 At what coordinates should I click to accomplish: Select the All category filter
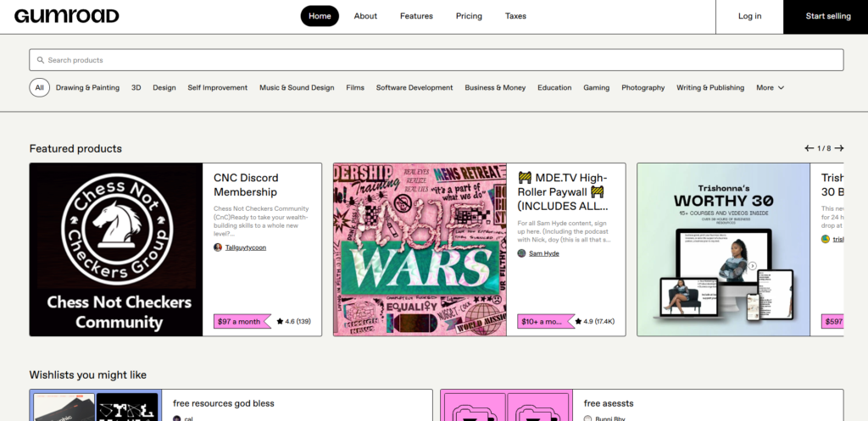point(39,87)
